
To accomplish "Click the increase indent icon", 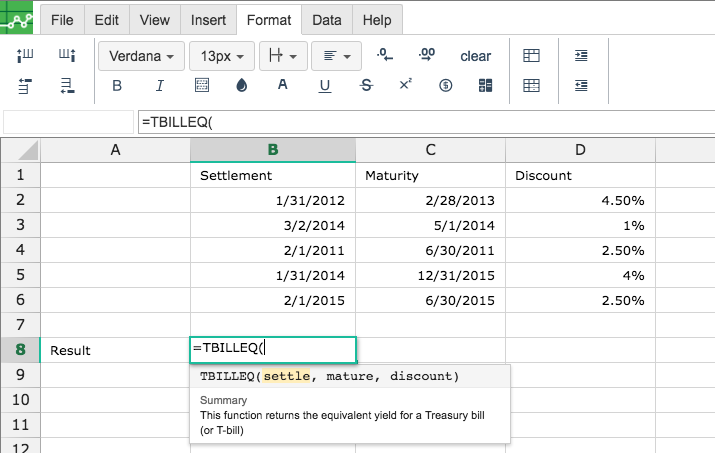I will click(581, 56).
